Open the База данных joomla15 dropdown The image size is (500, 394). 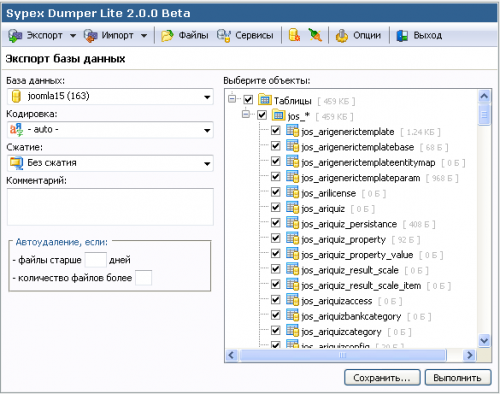coord(110,97)
